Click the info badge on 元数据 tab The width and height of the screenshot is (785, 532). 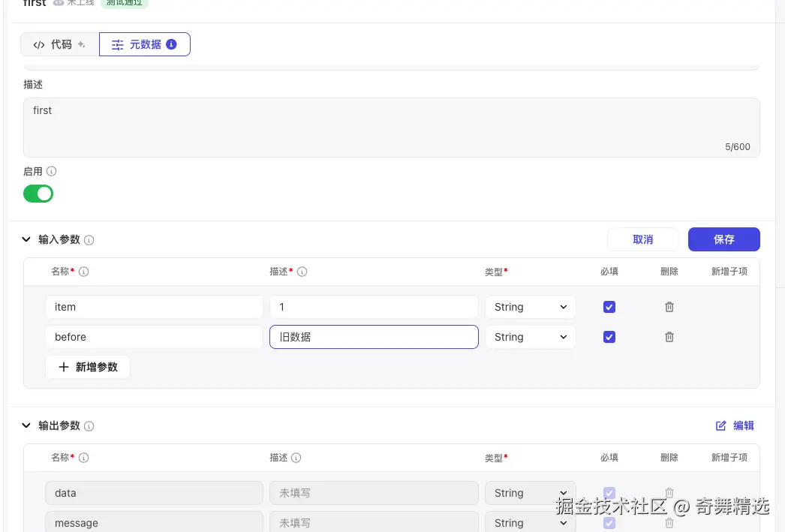tap(171, 44)
